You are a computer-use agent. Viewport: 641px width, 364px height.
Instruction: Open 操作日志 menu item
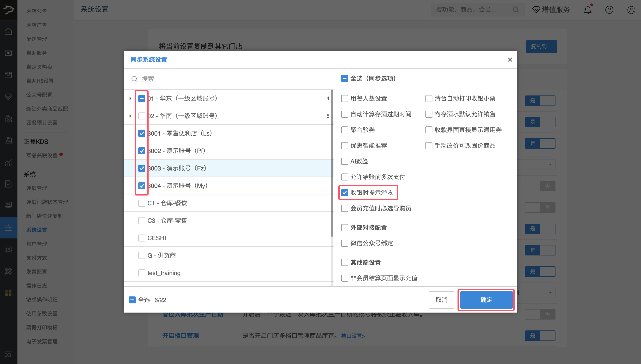[36, 286]
